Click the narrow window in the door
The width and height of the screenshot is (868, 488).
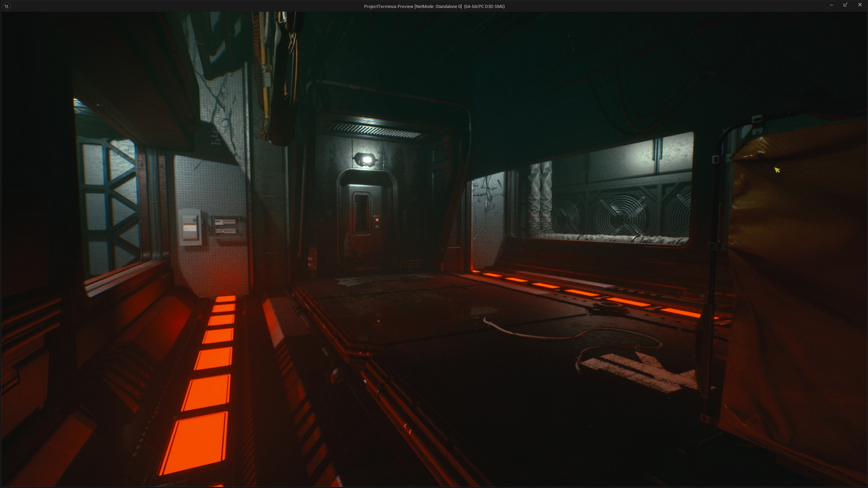pos(361,212)
